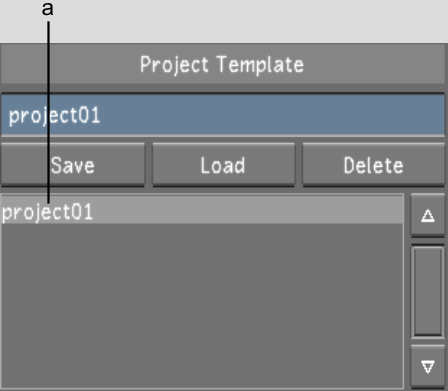Click the Save template button
Screen dimensions: 448x391
click(x=73, y=165)
